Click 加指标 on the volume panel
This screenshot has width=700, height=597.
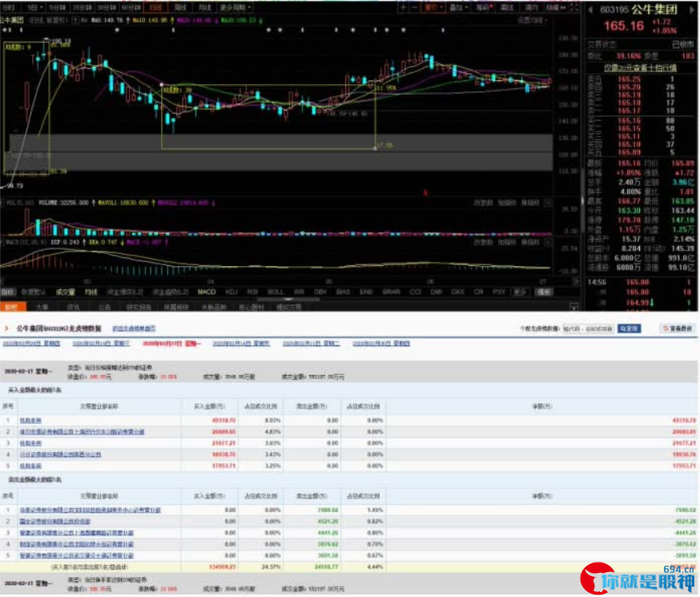pyautogui.click(x=507, y=203)
